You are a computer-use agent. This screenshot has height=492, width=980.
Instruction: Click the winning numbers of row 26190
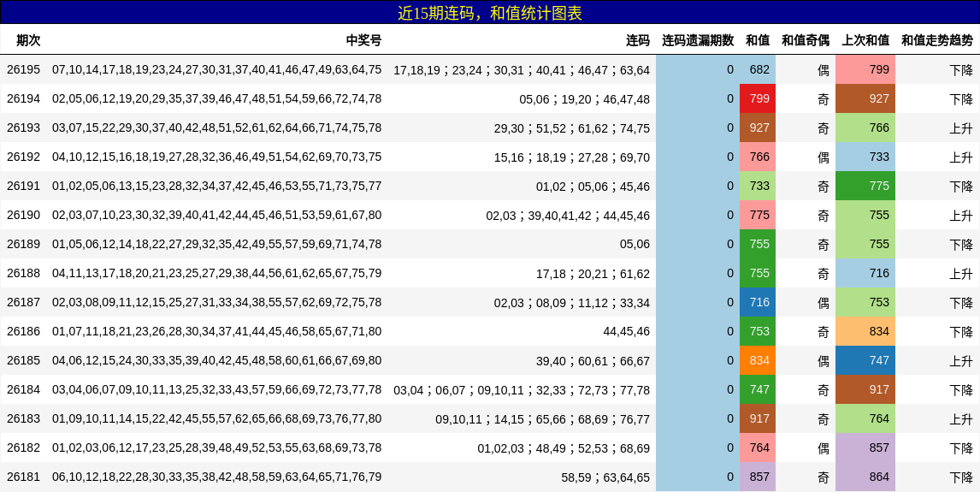coord(217,215)
